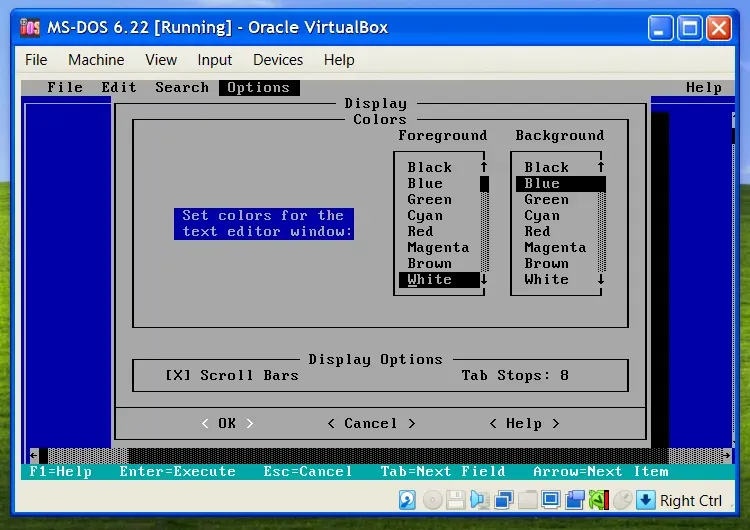Click the Help button in Display dialog

coord(524,423)
